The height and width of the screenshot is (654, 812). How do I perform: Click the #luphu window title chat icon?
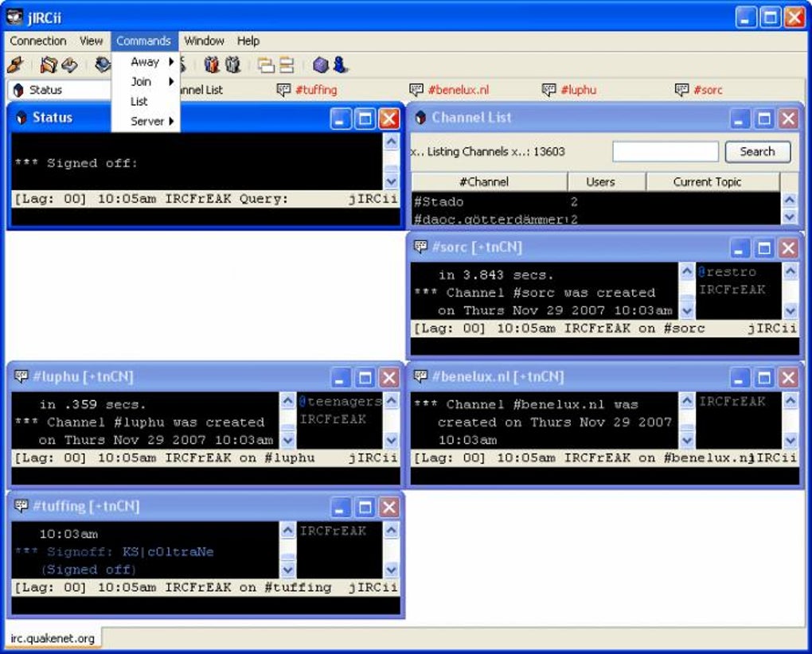coord(21,376)
